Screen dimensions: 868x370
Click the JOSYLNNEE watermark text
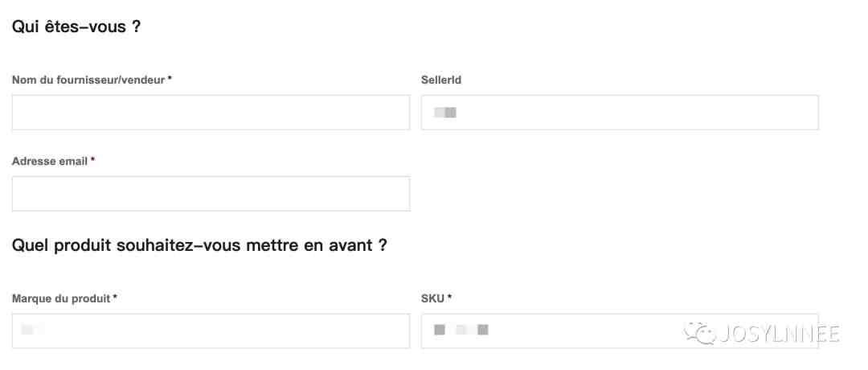(x=780, y=334)
